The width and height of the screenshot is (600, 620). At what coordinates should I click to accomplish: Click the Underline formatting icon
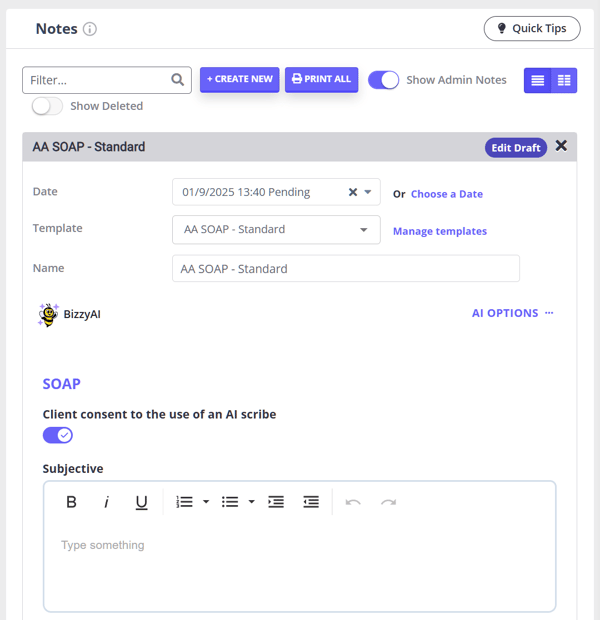click(x=141, y=502)
